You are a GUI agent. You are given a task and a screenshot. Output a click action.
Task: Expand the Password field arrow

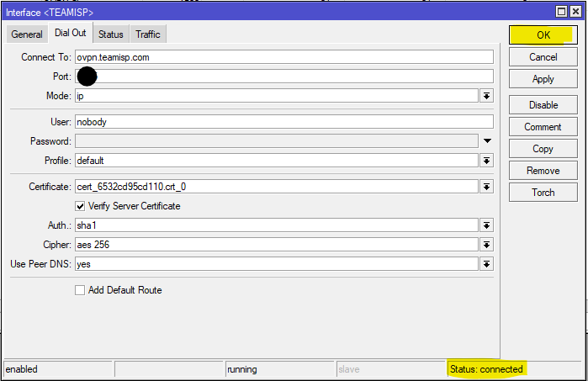(x=486, y=140)
